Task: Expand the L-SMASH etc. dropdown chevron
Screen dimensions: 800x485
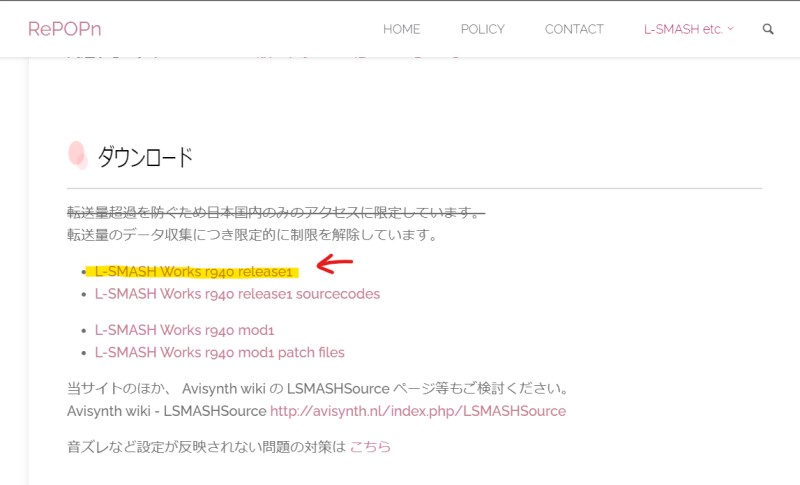Action: (730, 29)
